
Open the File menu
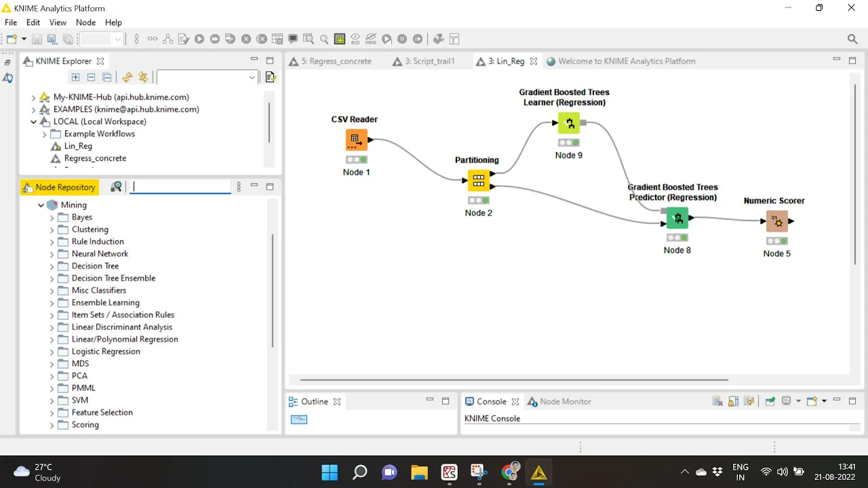[11, 22]
